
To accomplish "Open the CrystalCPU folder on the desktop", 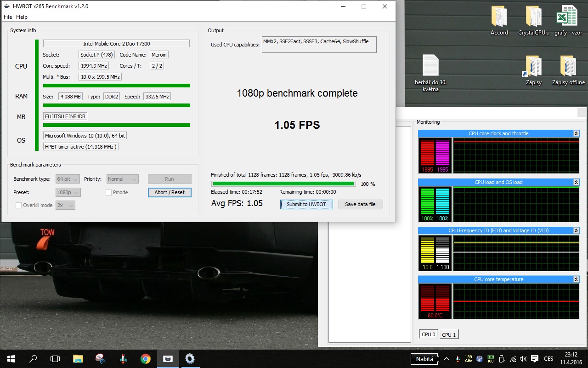I will pyautogui.click(x=534, y=21).
